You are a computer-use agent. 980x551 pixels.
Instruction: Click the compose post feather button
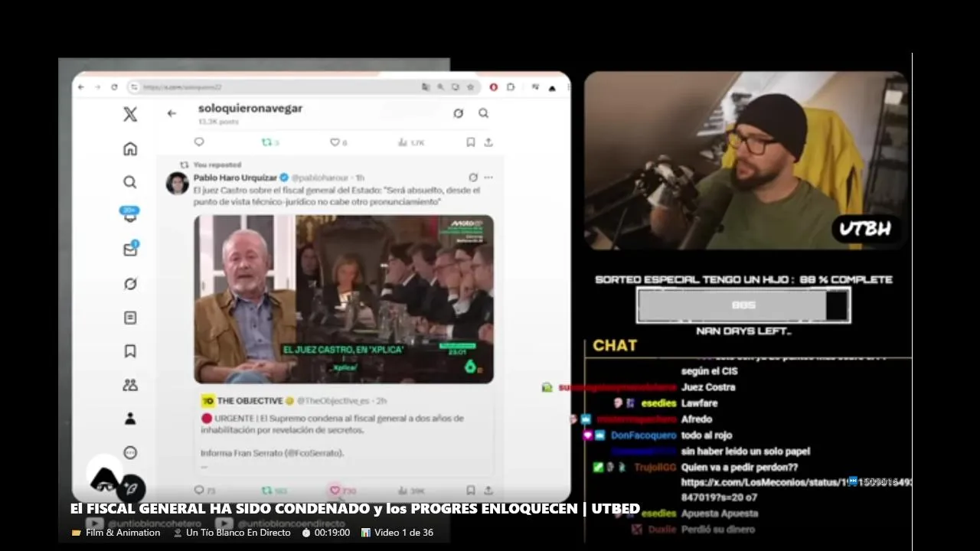pos(132,487)
